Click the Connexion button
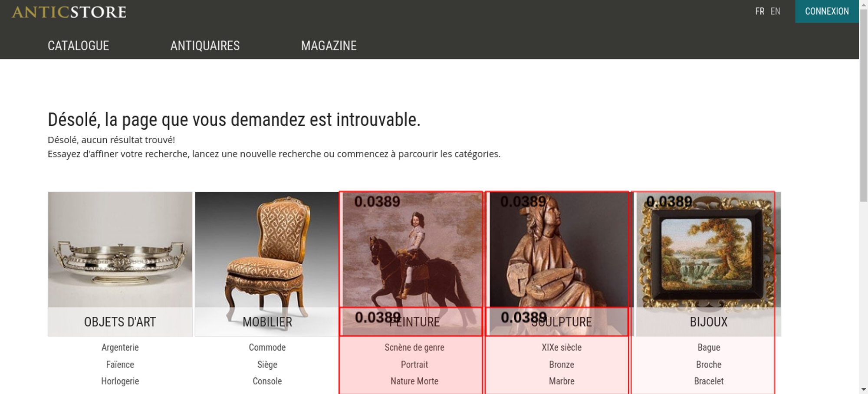This screenshot has width=868, height=394. pos(827,11)
